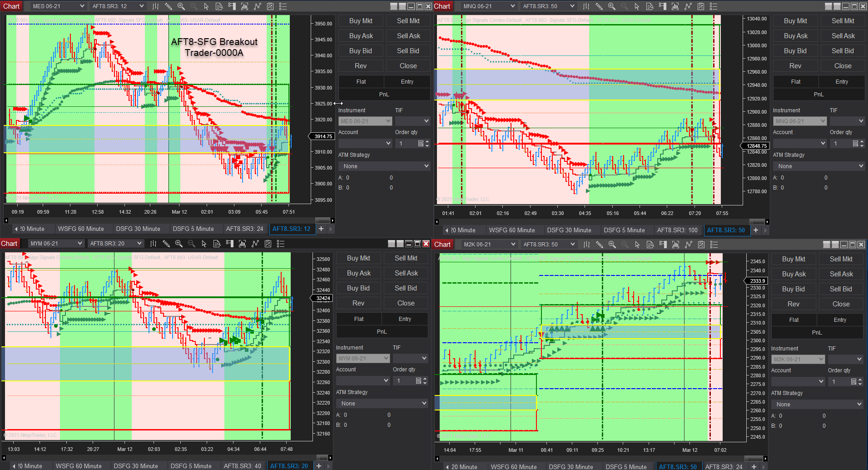Enable PnL display on the MYM Chart Trader
868x470 pixels.
(x=382, y=331)
